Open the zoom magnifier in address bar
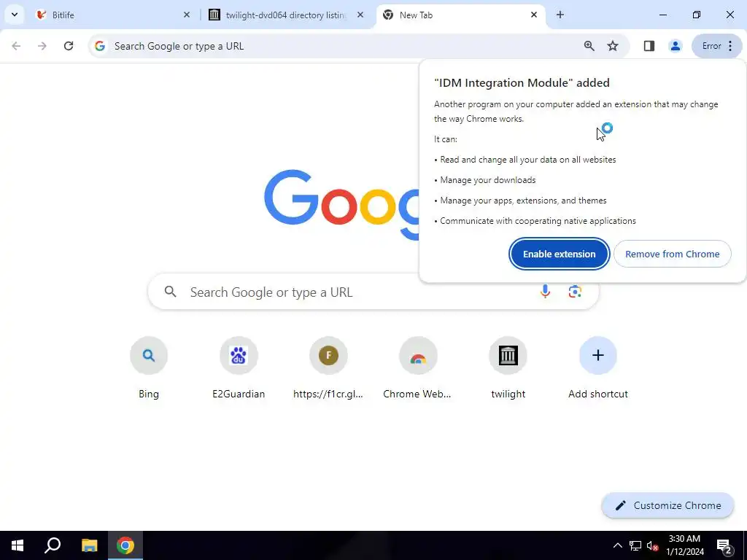The width and height of the screenshot is (747, 560). pyautogui.click(x=589, y=46)
